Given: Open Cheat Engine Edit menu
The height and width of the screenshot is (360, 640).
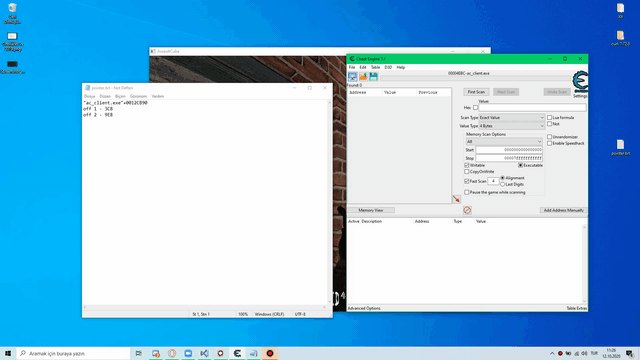Looking at the screenshot, I should click(x=363, y=67).
